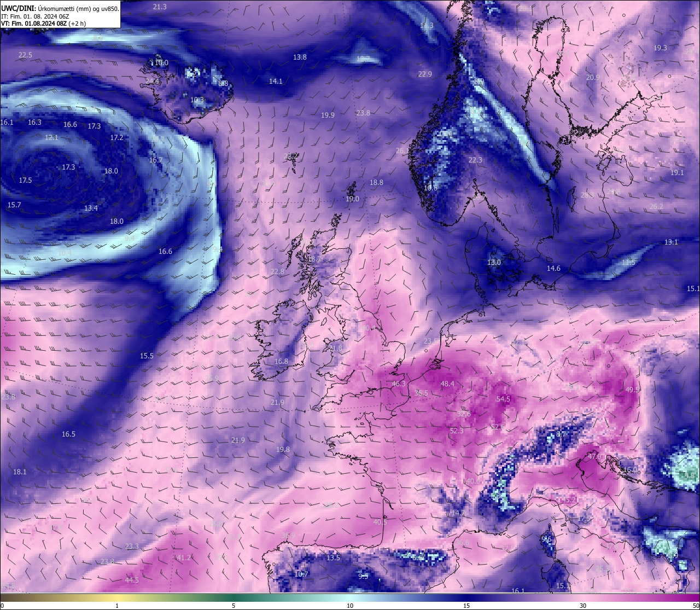
Task: Click the 15.5 value west of Ireland
Action: (x=147, y=356)
